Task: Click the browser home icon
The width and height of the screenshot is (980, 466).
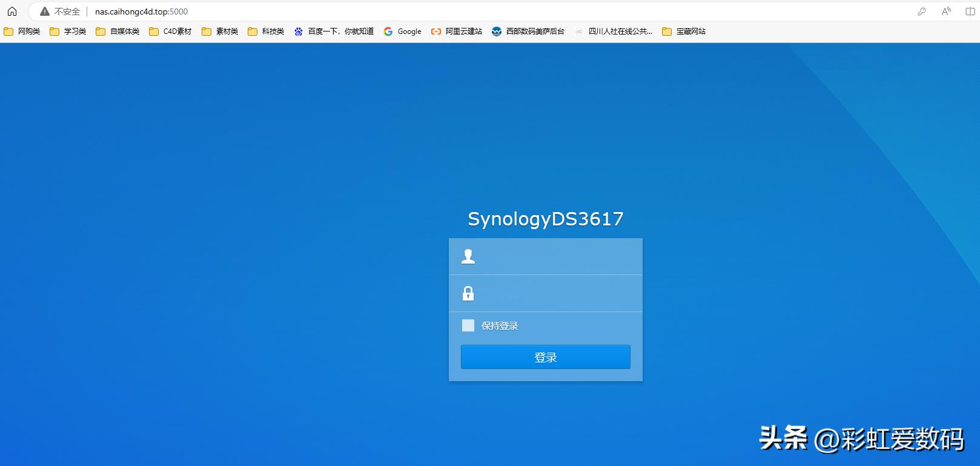Action: tap(12, 12)
